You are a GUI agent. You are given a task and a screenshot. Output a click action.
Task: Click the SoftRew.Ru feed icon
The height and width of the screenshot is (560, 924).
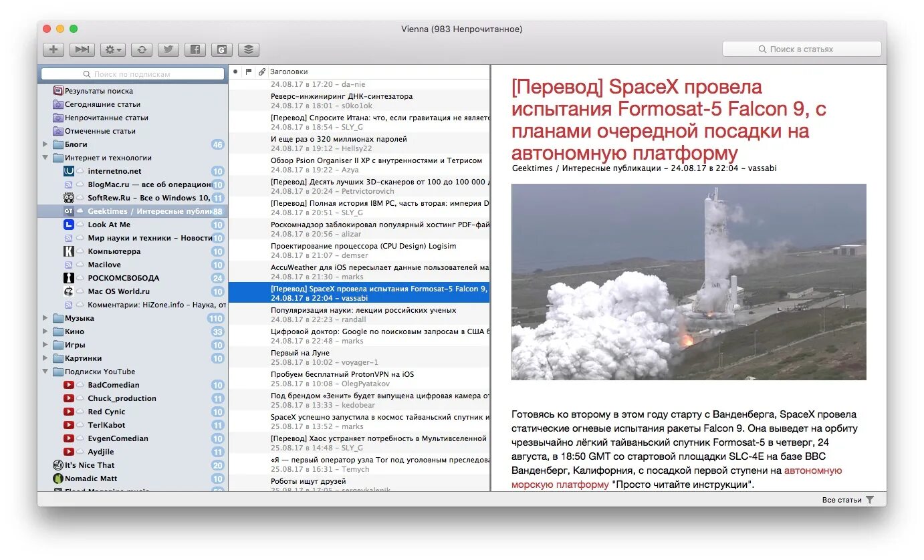68,198
